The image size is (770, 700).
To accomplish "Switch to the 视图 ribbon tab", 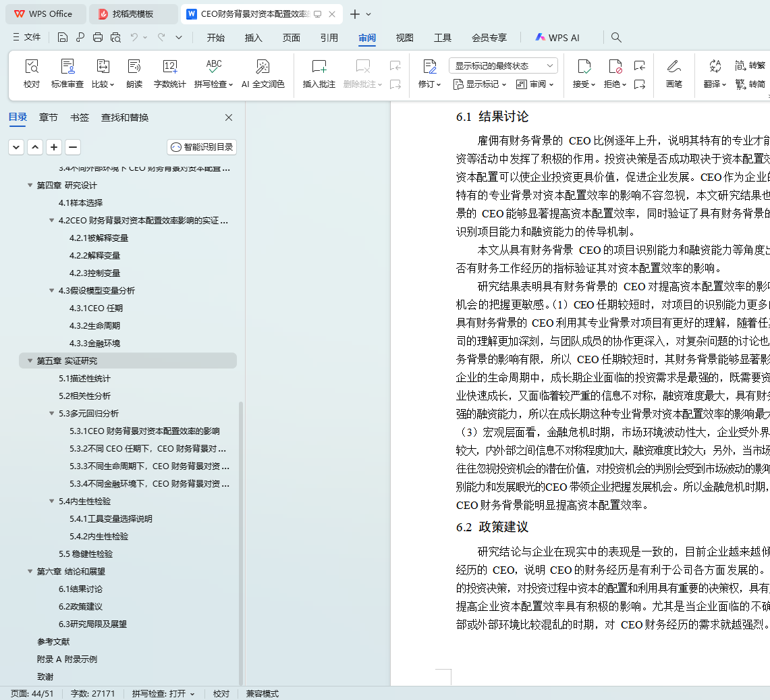I will click(405, 38).
